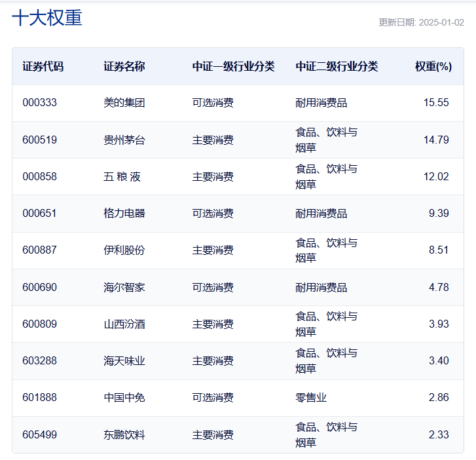Screen dimensions: 476x460
Task: Click the 中证二级行业分类 column header
Action: 337,67
